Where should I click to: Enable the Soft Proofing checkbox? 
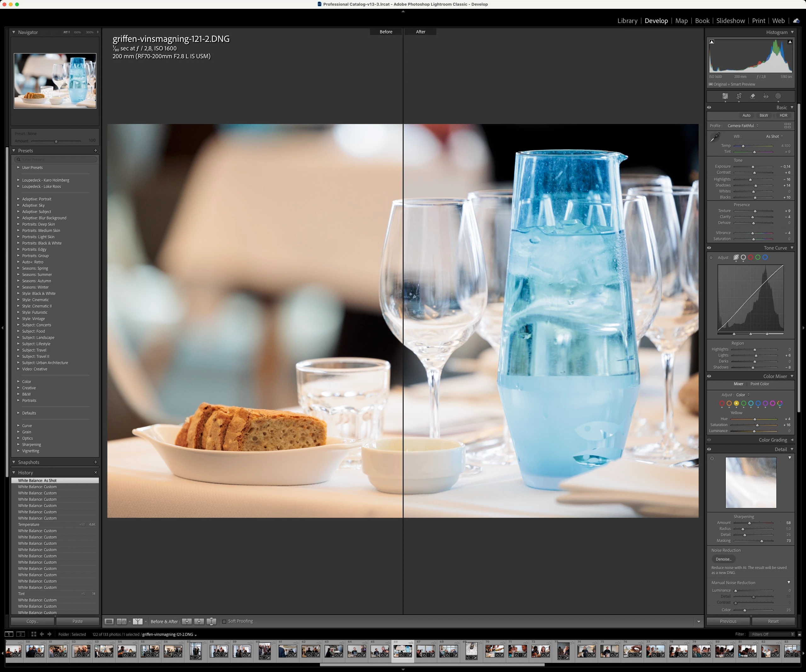[224, 621]
